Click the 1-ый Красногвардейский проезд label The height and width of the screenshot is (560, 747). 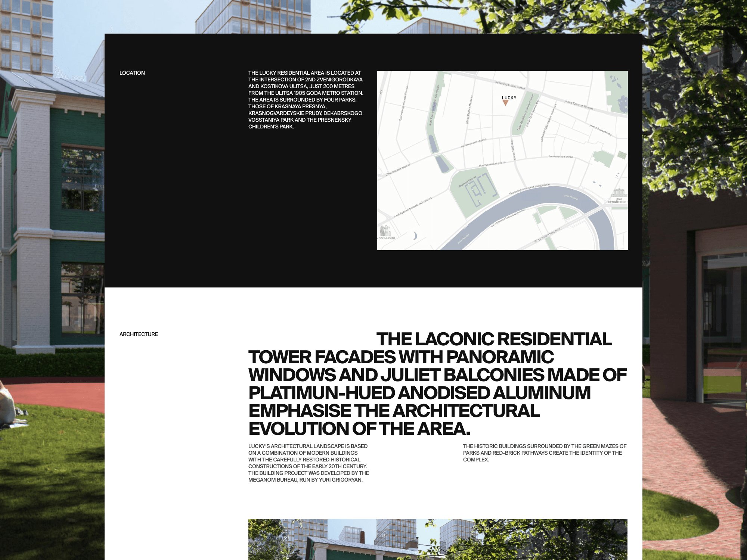click(413, 207)
